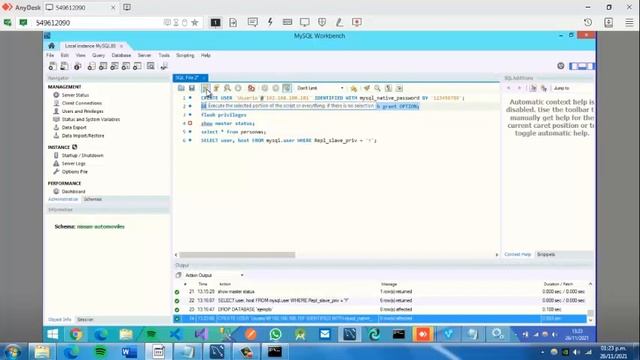Image resolution: width=640 pixels, height=360 pixels.
Task: Click create new function icon
Action: pos(137,66)
